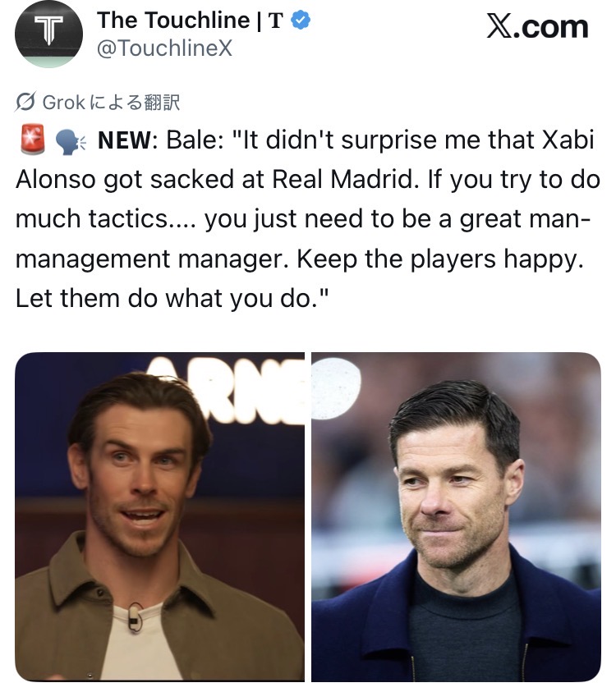Image resolution: width=616 pixels, height=692 pixels.
Task: Open The Touchline display name
Action: coord(172,21)
